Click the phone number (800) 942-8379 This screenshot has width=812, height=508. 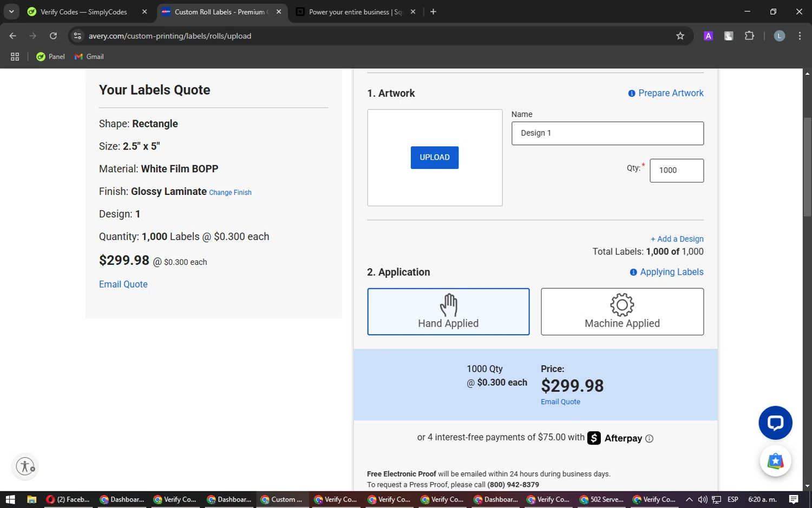pos(513,485)
